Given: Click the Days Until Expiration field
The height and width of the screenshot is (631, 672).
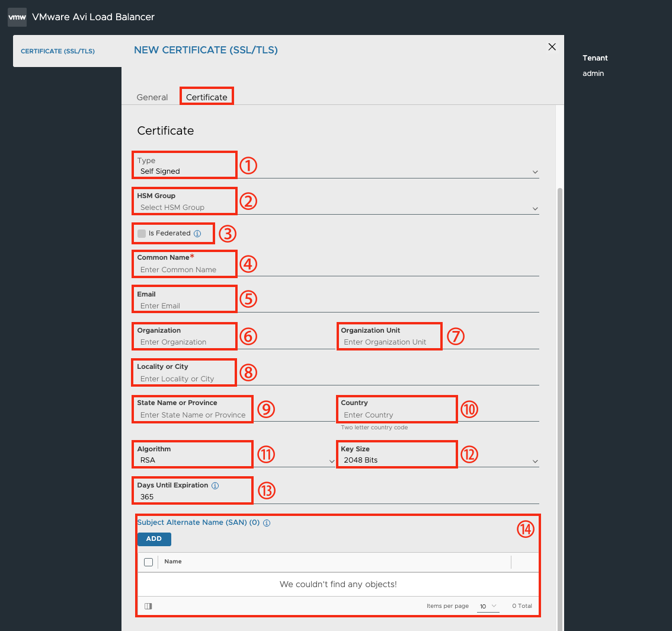Looking at the screenshot, I should pos(338,497).
